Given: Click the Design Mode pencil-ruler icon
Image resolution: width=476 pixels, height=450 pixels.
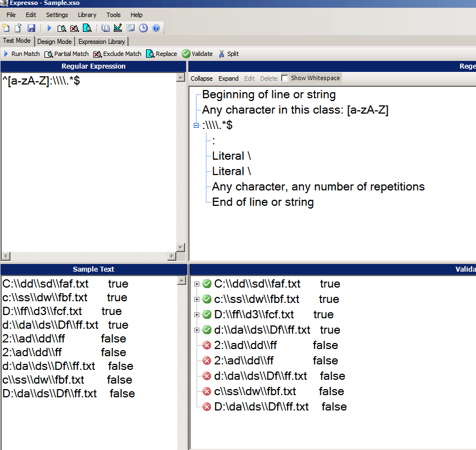Looking at the screenshot, I should [118, 28].
